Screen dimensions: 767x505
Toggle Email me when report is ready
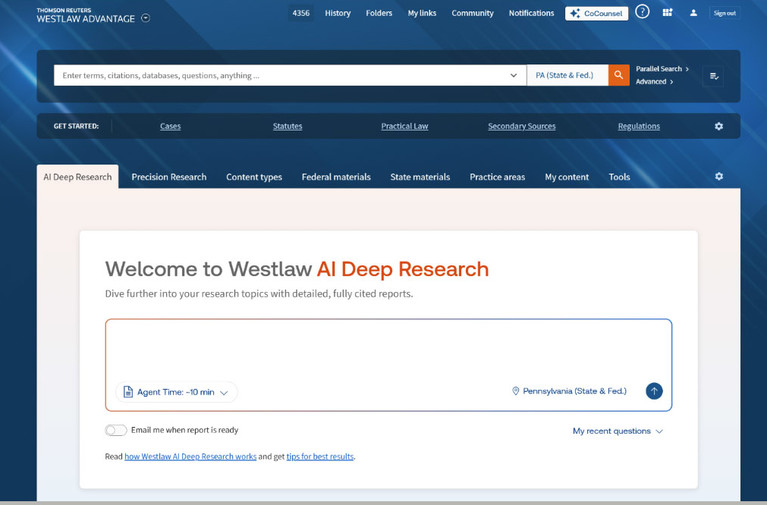[116, 430]
